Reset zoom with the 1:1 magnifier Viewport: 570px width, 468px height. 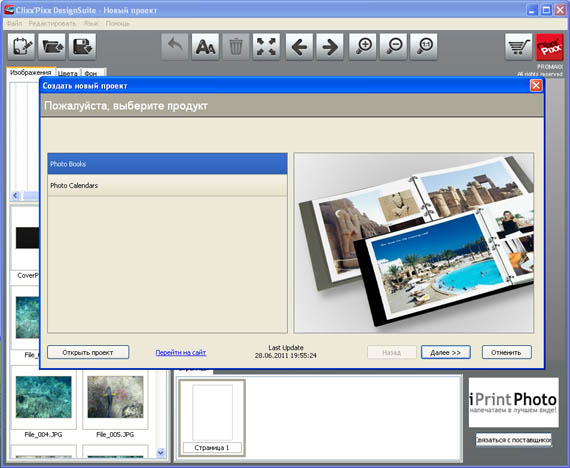pos(424,47)
